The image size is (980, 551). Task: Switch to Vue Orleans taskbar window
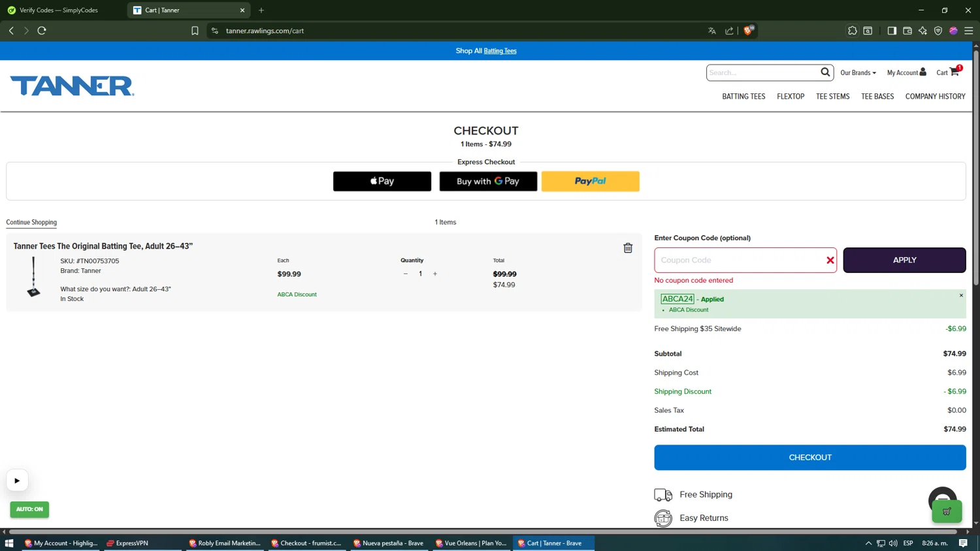pyautogui.click(x=471, y=543)
